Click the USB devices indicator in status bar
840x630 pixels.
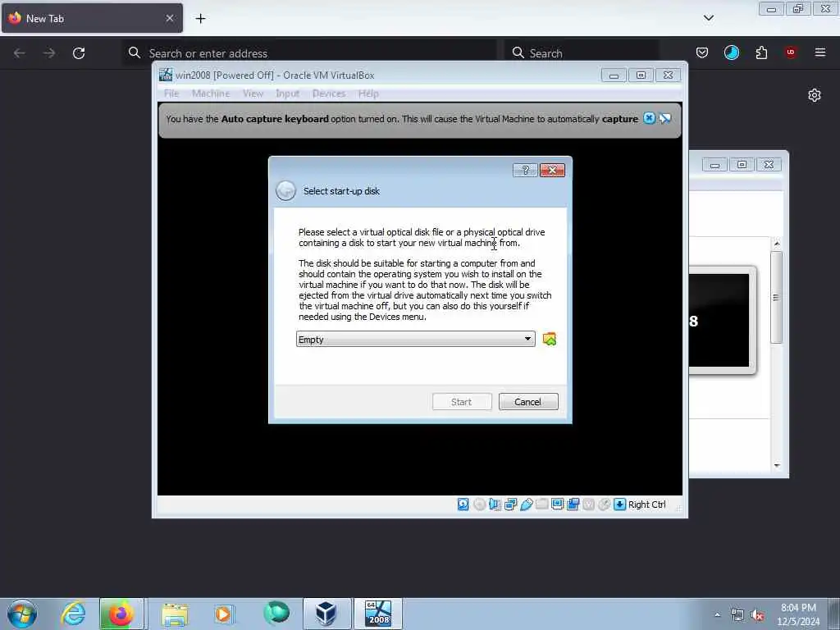pos(526,504)
